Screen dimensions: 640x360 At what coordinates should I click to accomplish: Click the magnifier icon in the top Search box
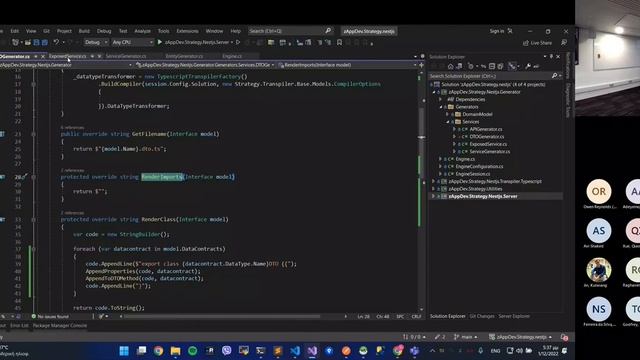(328, 31)
